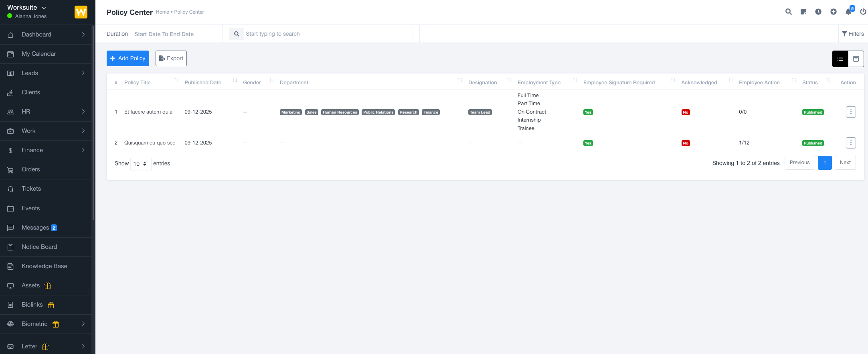Open the entries-per-page dropdown
868x354 pixels.
(140, 164)
